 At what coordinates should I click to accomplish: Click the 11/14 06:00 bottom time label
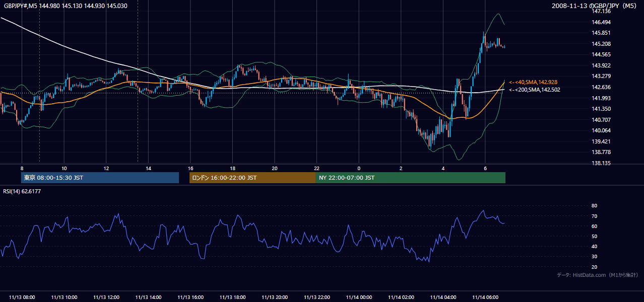(x=485, y=297)
